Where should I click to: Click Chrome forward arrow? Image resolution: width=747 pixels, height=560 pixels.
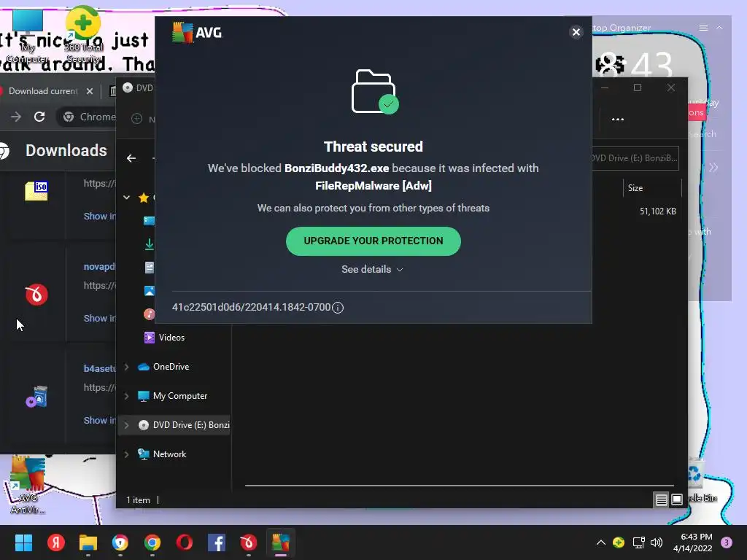(16, 117)
